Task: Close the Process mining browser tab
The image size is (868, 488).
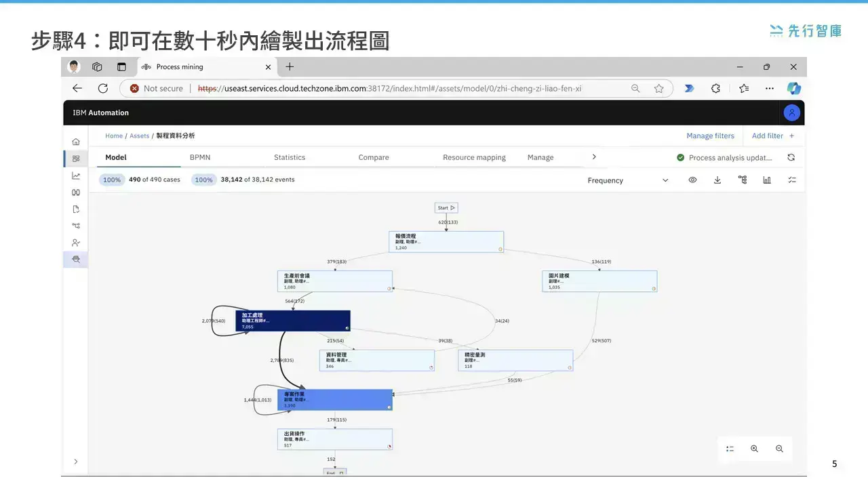Action: pyautogui.click(x=268, y=67)
